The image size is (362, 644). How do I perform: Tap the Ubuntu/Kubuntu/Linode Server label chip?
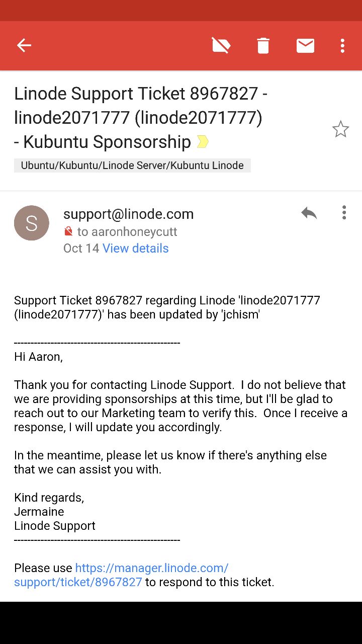(132, 166)
